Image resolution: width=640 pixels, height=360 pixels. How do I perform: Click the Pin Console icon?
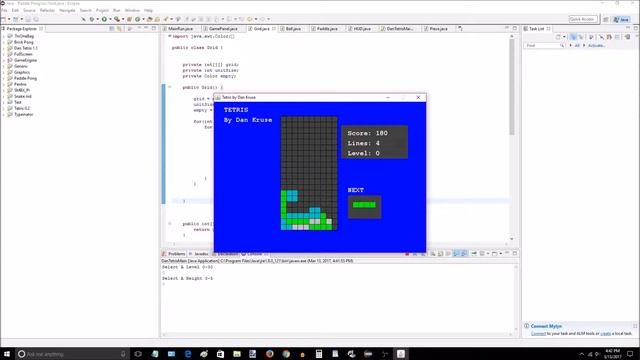click(474, 254)
